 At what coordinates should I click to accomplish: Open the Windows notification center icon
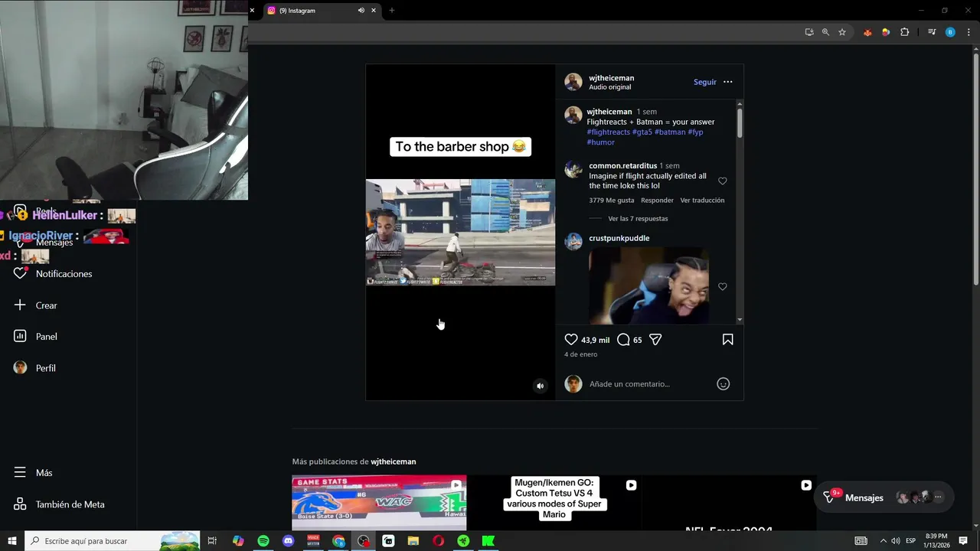click(963, 541)
